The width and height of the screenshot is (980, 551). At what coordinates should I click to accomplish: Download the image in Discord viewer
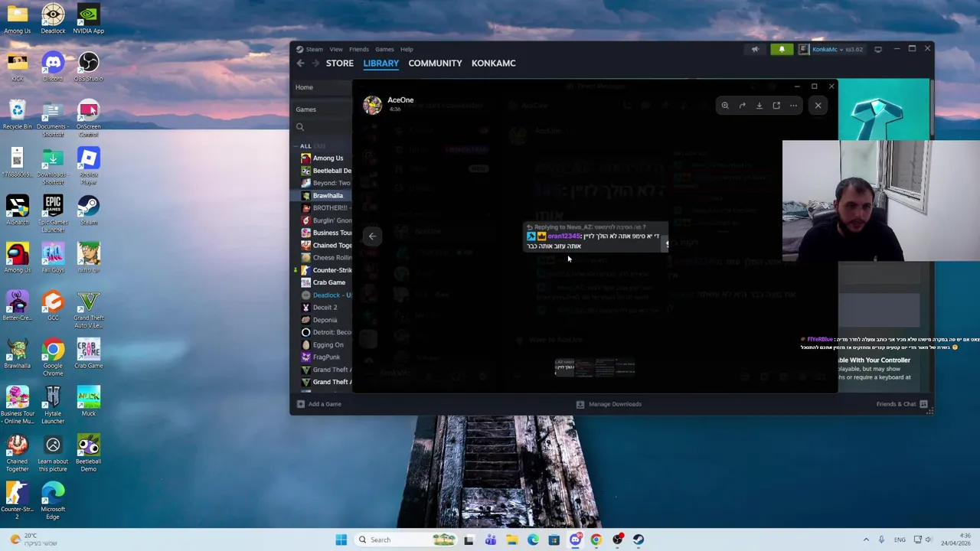[759, 106]
